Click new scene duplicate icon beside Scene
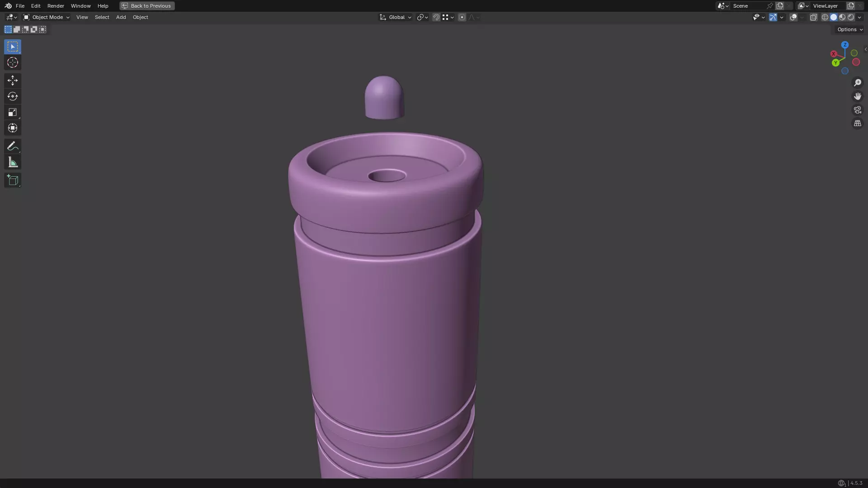Image resolution: width=868 pixels, height=488 pixels. 780,6
